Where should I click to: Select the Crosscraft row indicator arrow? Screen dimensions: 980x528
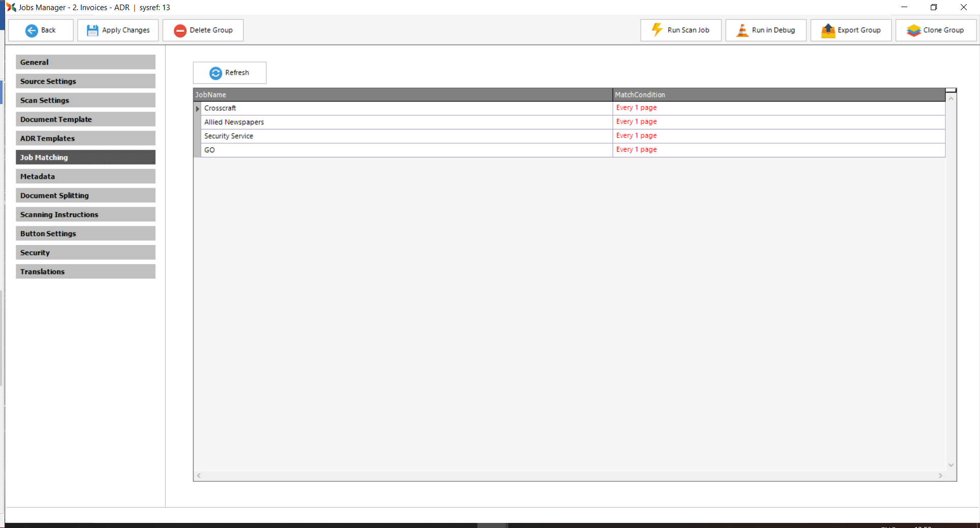pos(198,109)
